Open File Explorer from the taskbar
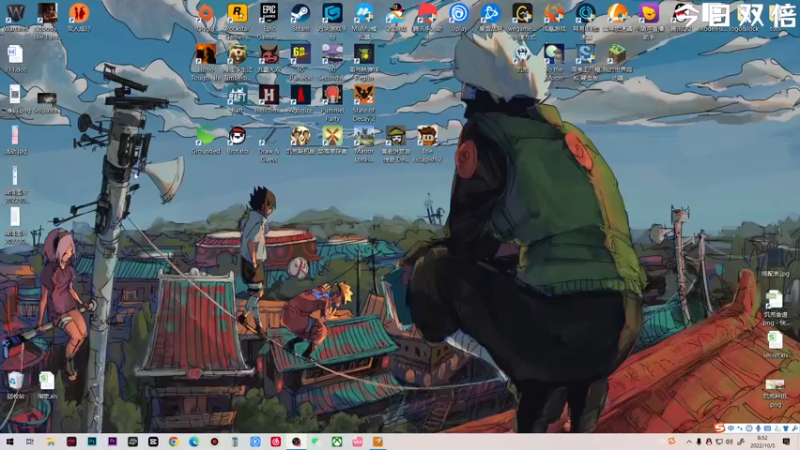This screenshot has height=450, width=800. [51, 442]
